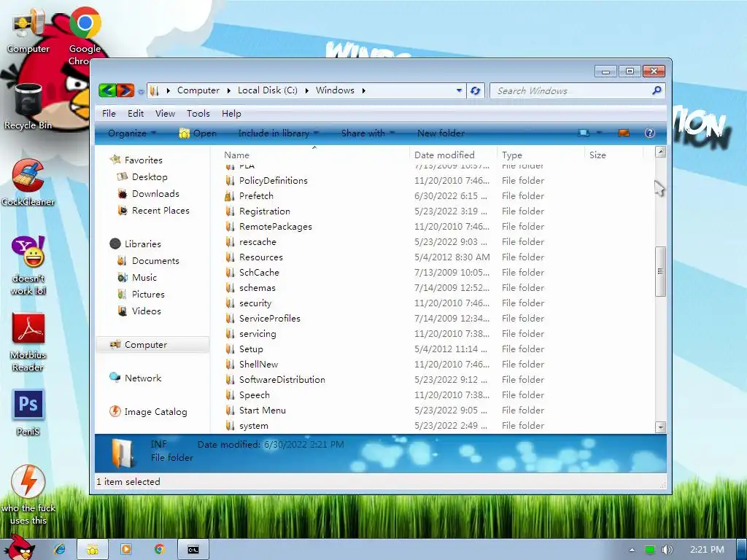This screenshot has height=560, width=747.
Task: Open the address bar history dropdown
Action: coord(459,90)
